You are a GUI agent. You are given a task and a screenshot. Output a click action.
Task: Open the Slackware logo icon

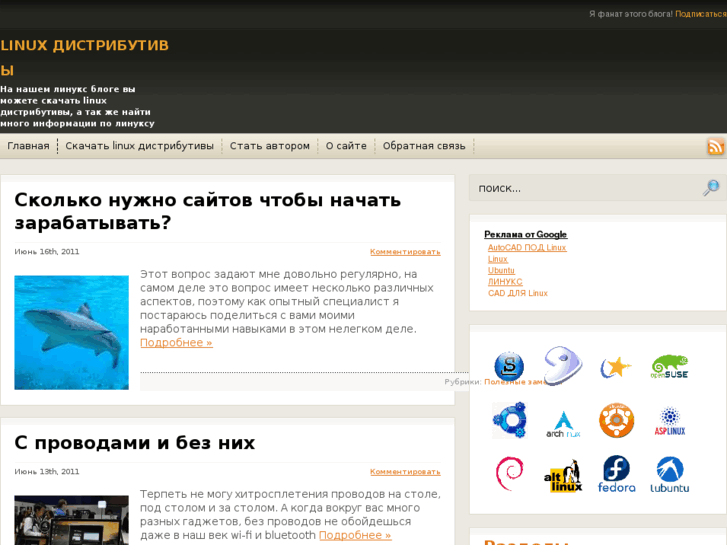pos(509,366)
